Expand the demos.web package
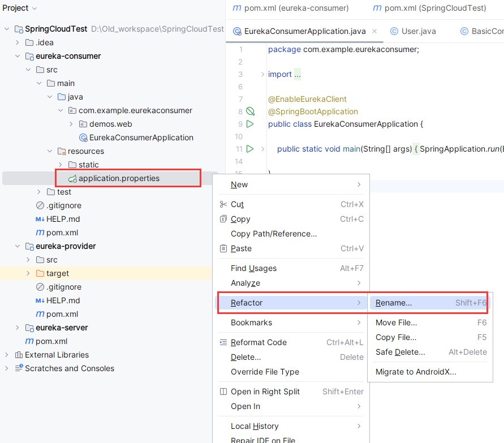Image resolution: width=504 pixels, height=443 pixels. (x=71, y=124)
